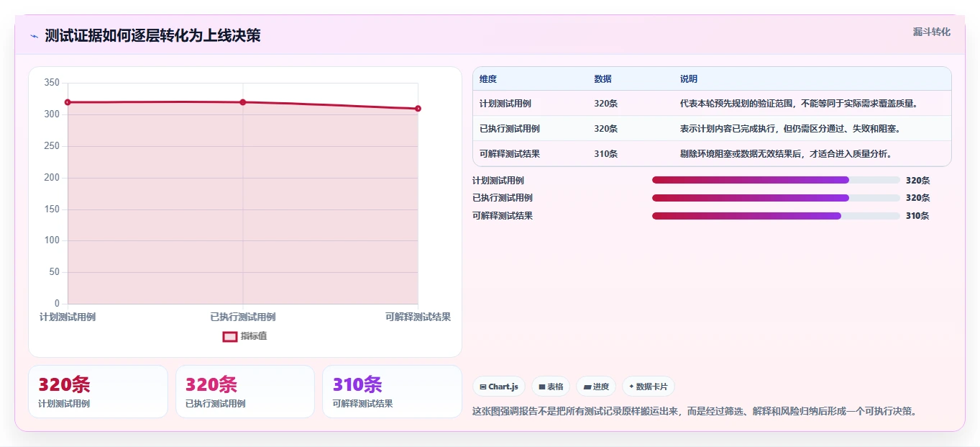Screen dimensions: 980x447
Task: Click the 漏斗转化 label in header
Action: pyautogui.click(x=931, y=32)
